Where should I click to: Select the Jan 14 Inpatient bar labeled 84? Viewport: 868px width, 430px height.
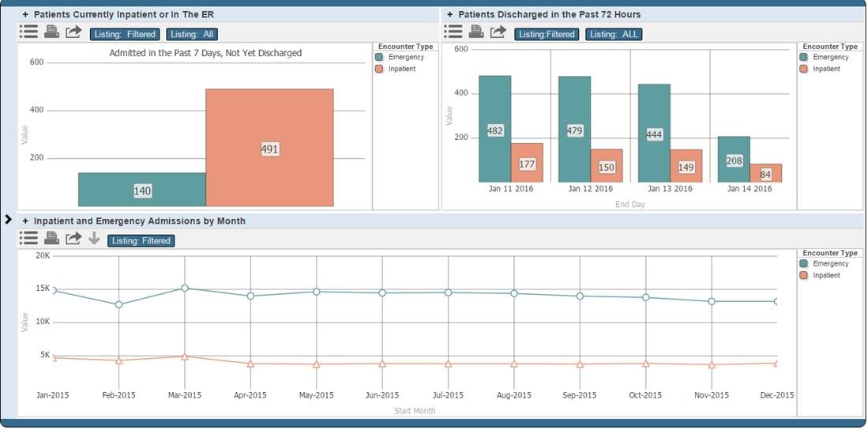pos(766,173)
